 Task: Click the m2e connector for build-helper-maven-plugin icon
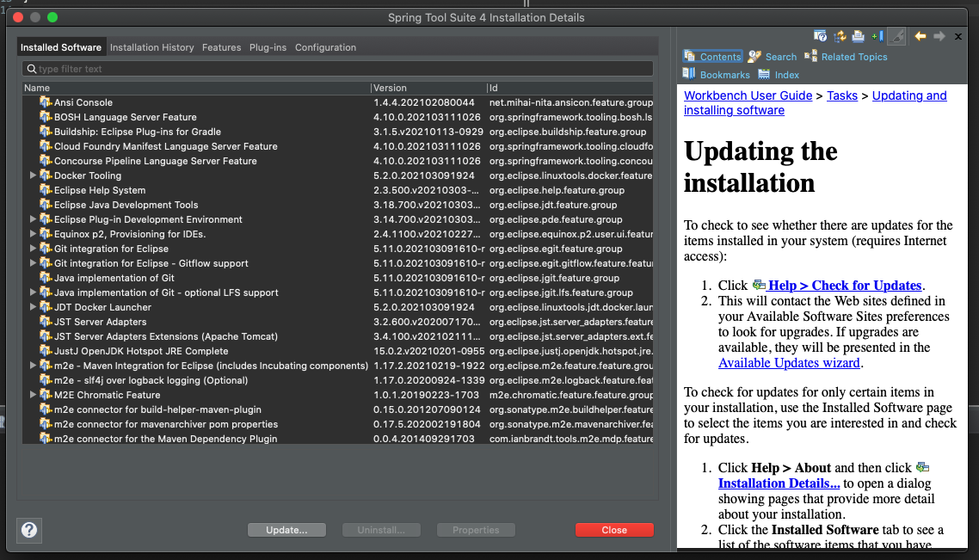click(x=46, y=409)
